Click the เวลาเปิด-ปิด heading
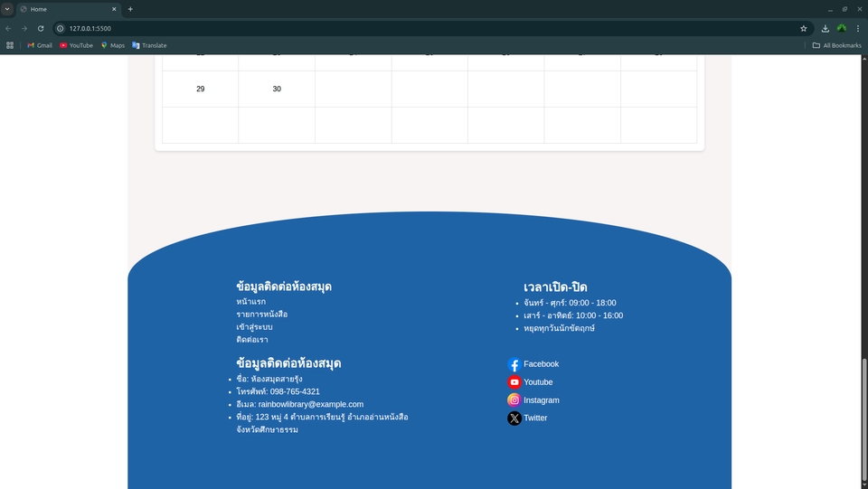868x489 pixels. coord(555,287)
